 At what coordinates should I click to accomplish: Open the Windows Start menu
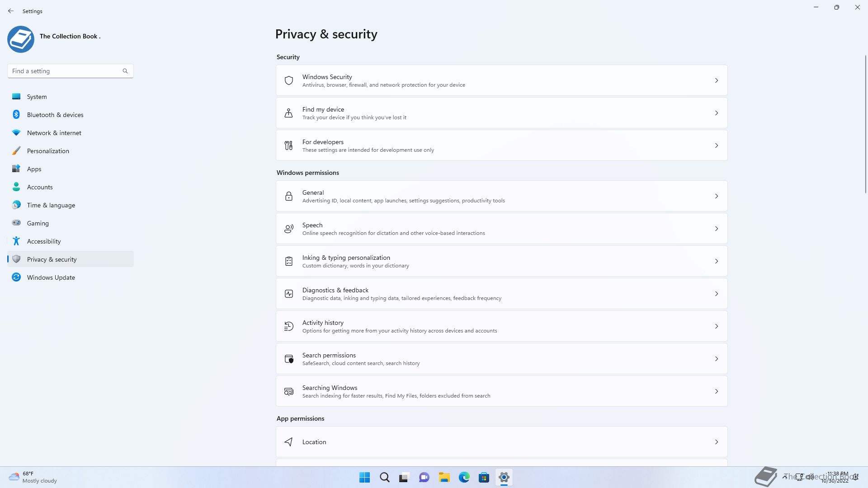coord(364,477)
